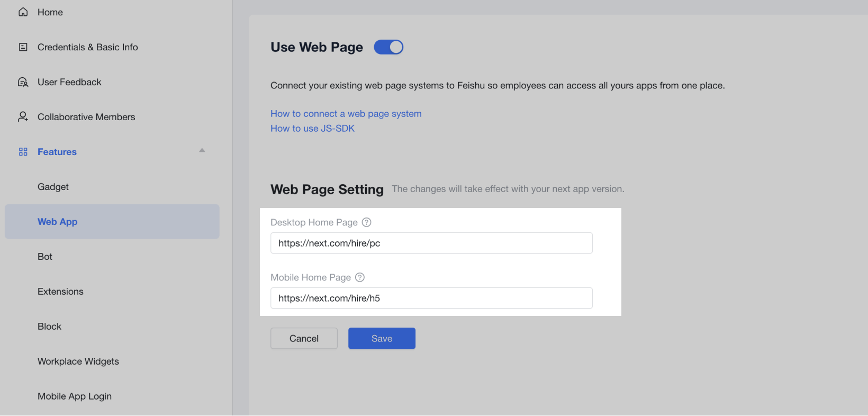Click Mobile Home Page help icon
This screenshot has height=416, width=868.
[360, 277]
